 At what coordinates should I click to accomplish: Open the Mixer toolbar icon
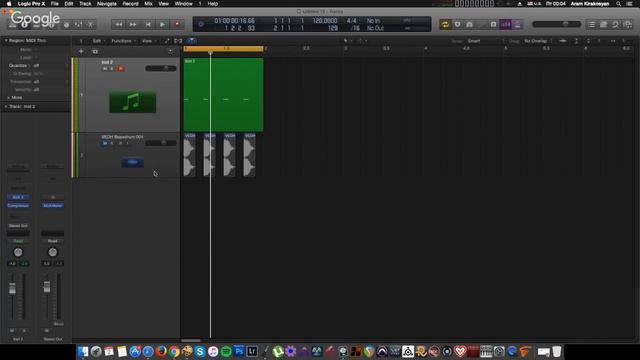pos(78,25)
